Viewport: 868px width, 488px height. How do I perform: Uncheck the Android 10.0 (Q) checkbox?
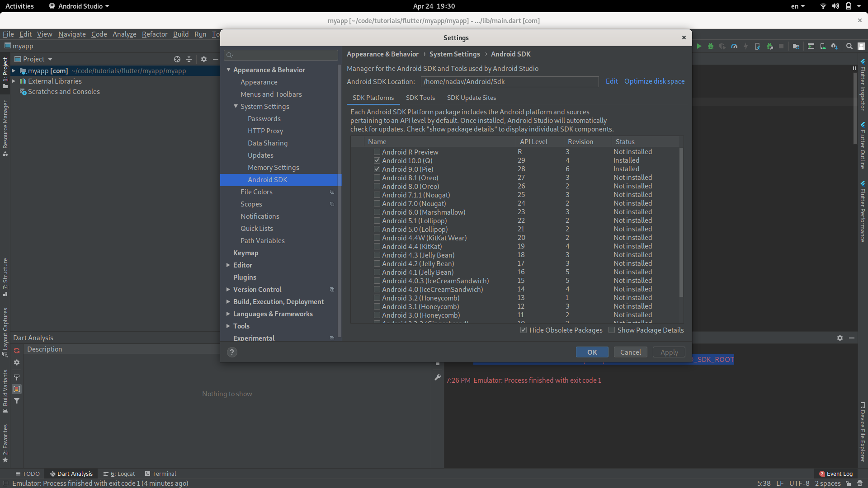coord(377,160)
